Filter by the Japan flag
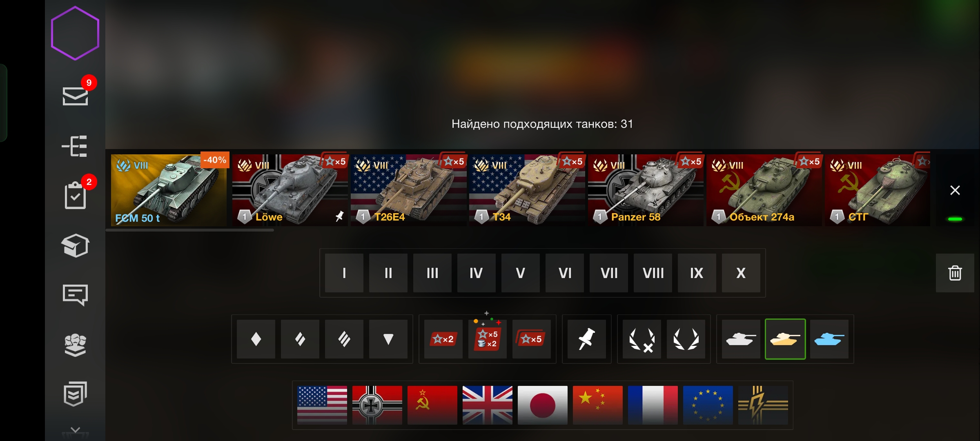Image resolution: width=980 pixels, height=441 pixels. pyautogui.click(x=542, y=405)
